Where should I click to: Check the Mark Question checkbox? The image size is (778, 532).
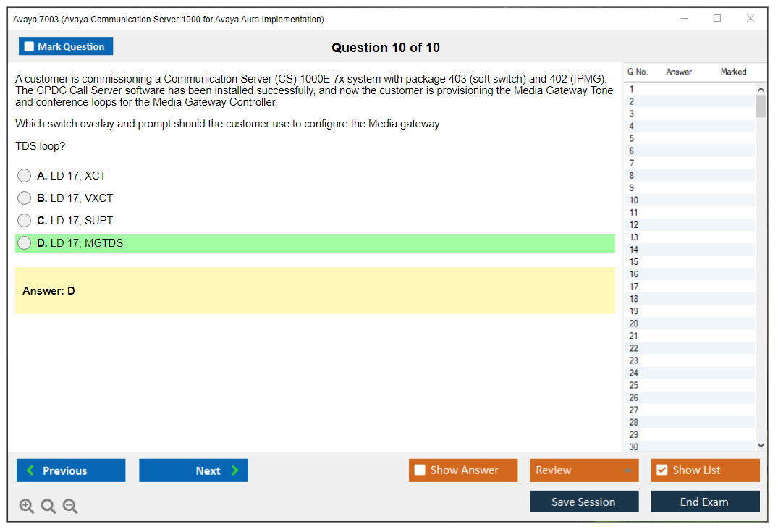tap(30, 46)
